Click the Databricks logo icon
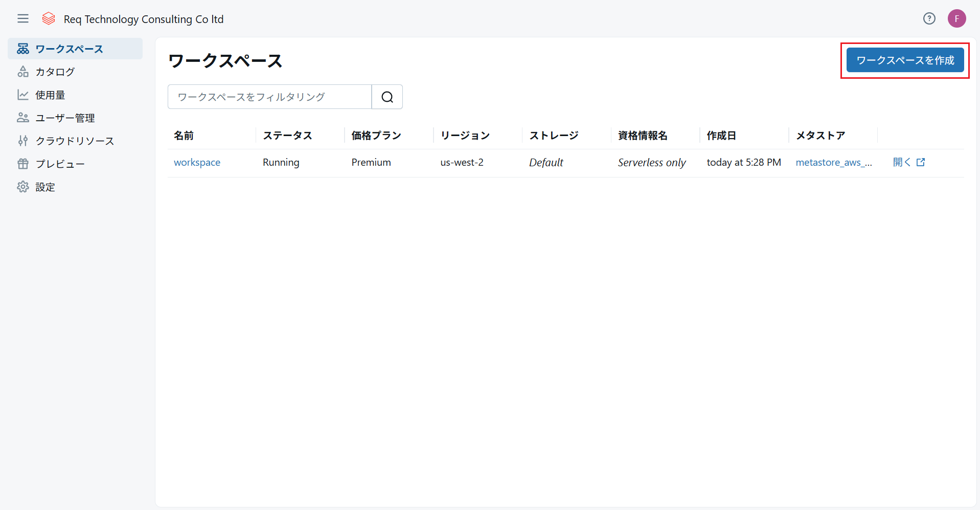Screen dimensions: 980x510 pos(49,19)
